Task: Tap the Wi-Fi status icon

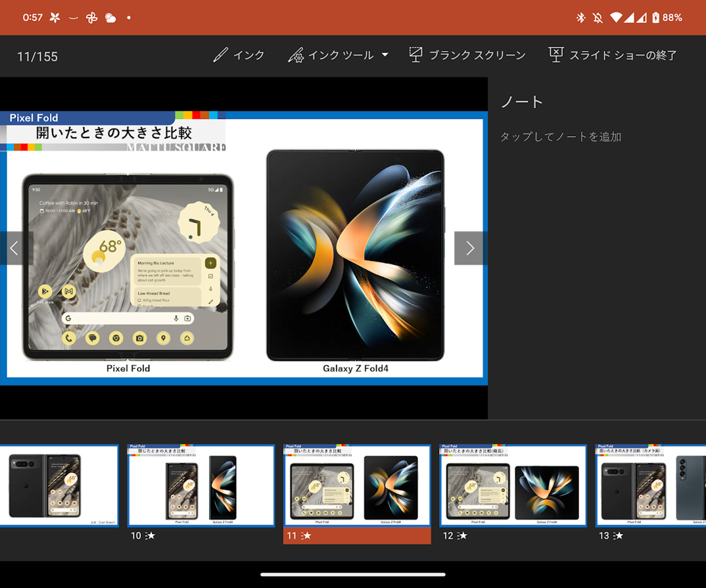Action: pyautogui.click(x=616, y=18)
